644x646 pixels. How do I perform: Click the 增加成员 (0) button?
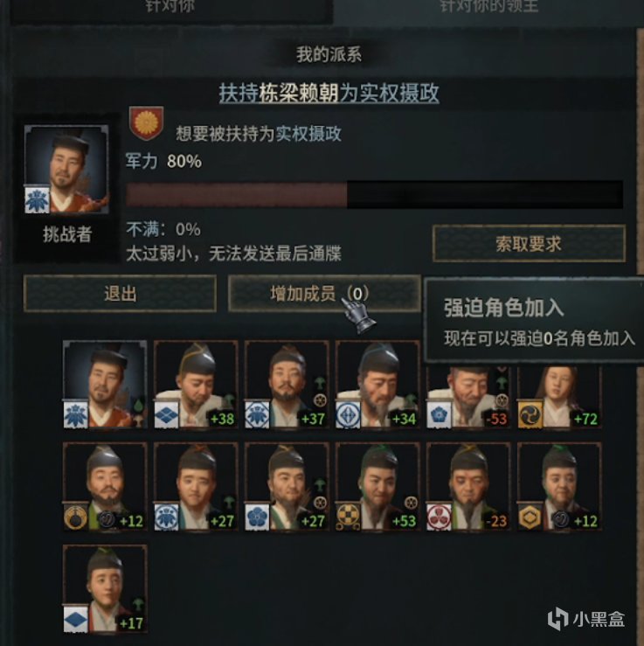pyautogui.click(x=324, y=294)
